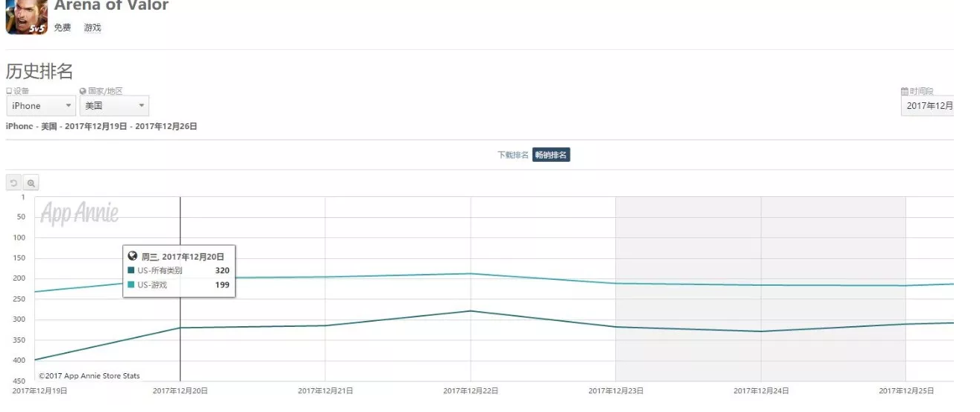Select the 畅销排名 tab
This screenshot has width=980, height=412.
click(551, 155)
